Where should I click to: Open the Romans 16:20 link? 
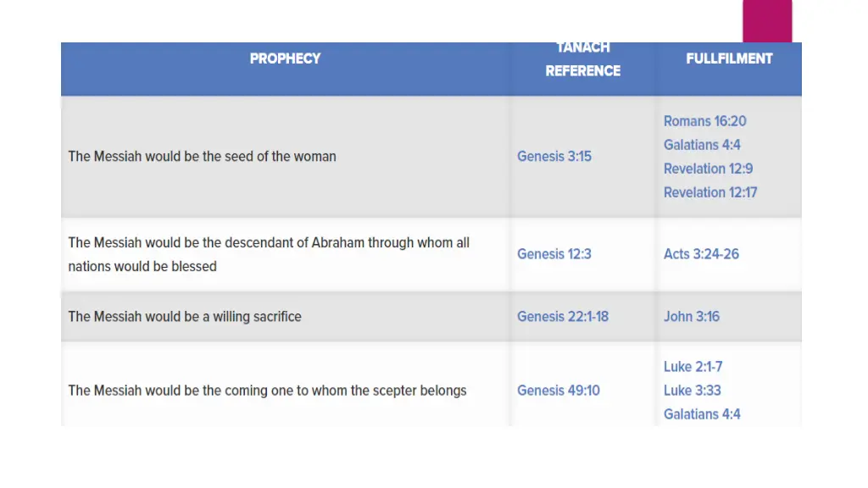[704, 121]
